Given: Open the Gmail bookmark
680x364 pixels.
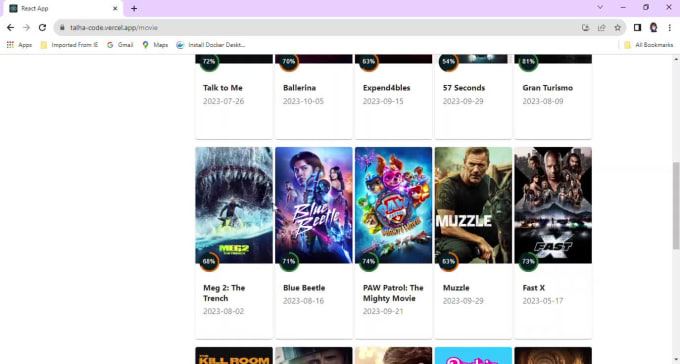Looking at the screenshot, I should 120,45.
